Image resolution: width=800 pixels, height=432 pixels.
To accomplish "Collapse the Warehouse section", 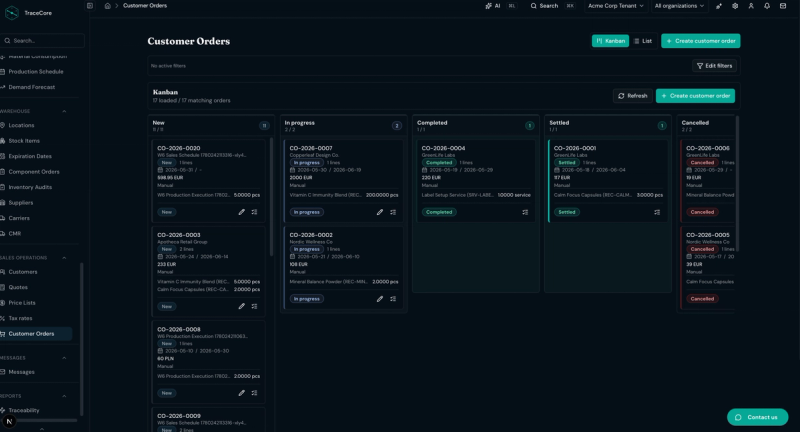I will tap(64, 111).
